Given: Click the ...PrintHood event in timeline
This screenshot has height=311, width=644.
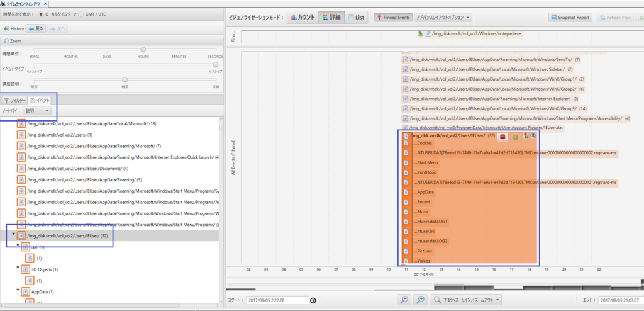Looking at the screenshot, I should point(425,172).
